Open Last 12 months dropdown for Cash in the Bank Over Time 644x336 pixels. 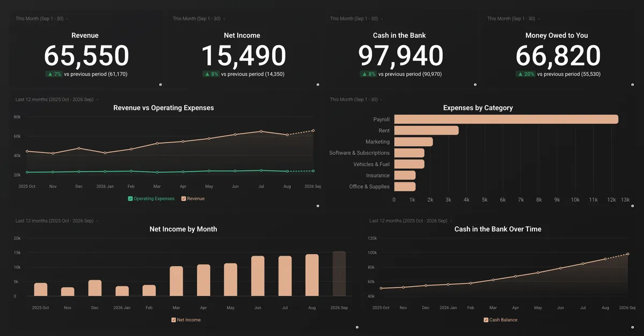pyautogui.click(x=411, y=221)
